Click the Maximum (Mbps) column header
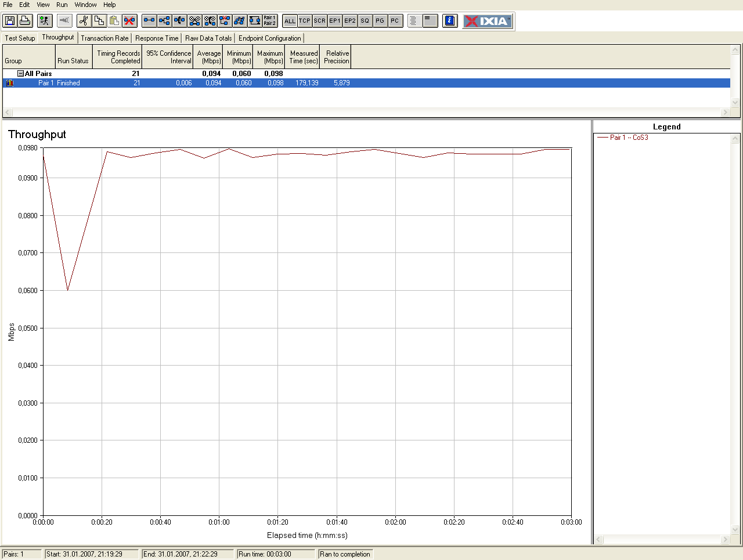 click(x=269, y=57)
